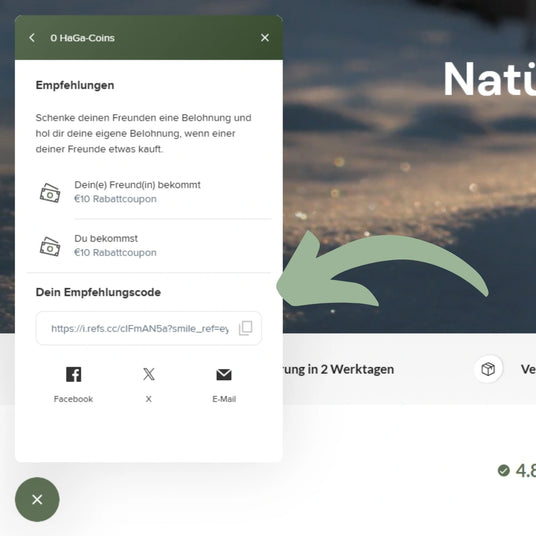Image resolution: width=536 pixels, height=536 pixels.
Task: Click the 4.8 rating number
Action: tap(526, 470)
